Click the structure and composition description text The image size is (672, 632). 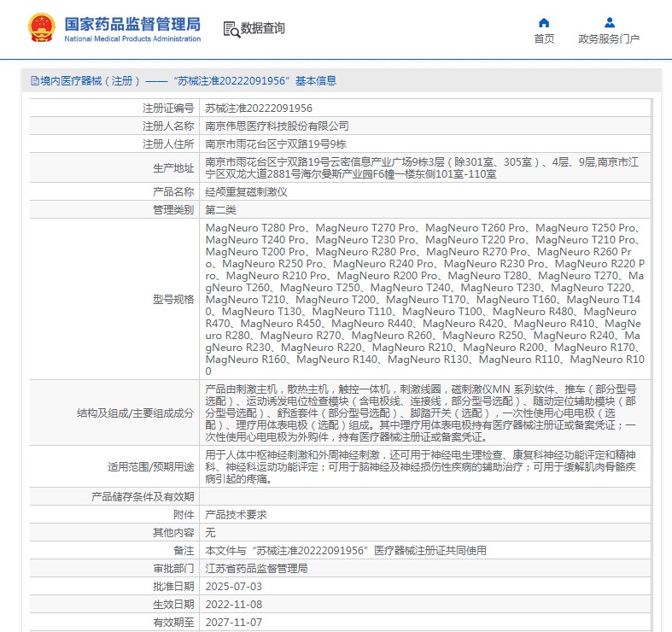(421, 413)
